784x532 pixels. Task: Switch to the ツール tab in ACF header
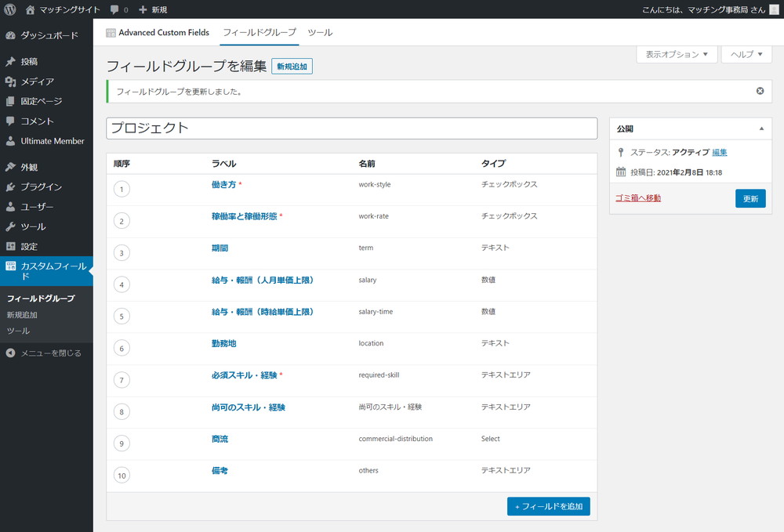click(x=320, y=32)
